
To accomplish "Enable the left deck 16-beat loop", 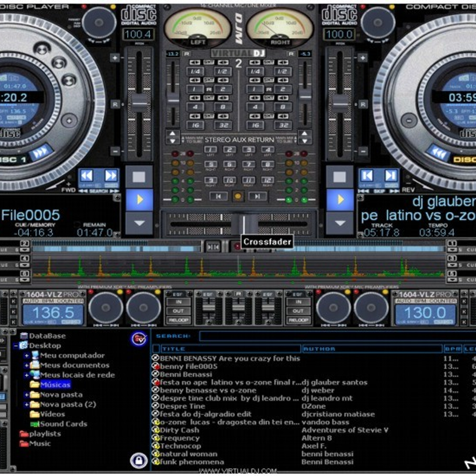I will click(195, 125).
